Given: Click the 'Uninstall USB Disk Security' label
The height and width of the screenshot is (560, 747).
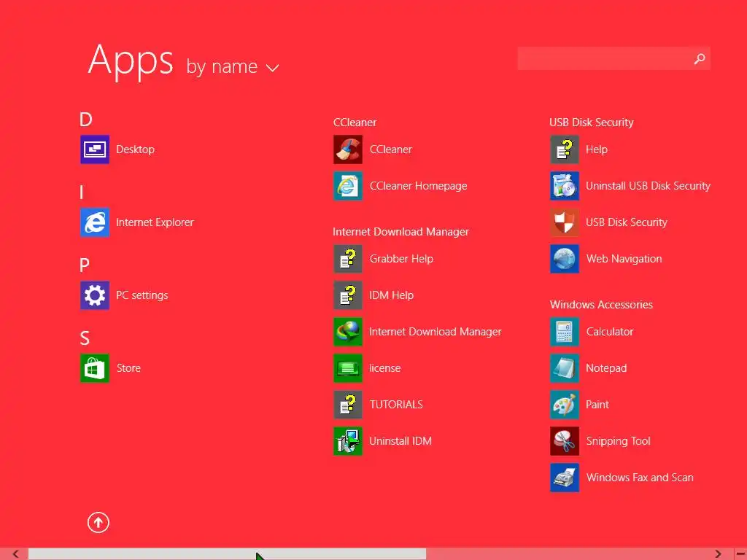Looking at the screenshot, I should pyautogui.click(x=648, y=186).
